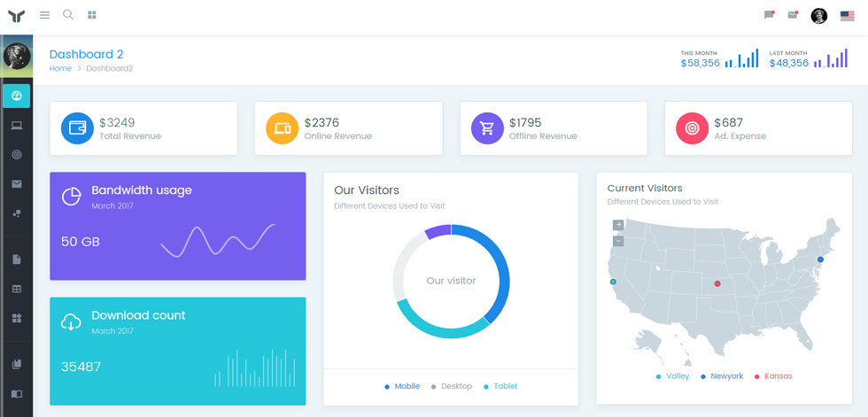Open the chat notifications icon
868x417 pixels.
pyautogui.click(x=769, y=15)
